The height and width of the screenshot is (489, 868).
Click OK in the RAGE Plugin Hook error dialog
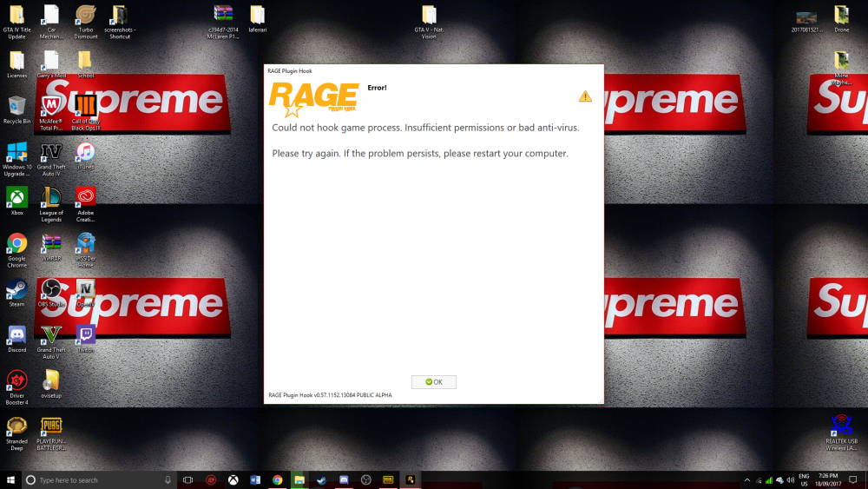(x=433, y=382)
